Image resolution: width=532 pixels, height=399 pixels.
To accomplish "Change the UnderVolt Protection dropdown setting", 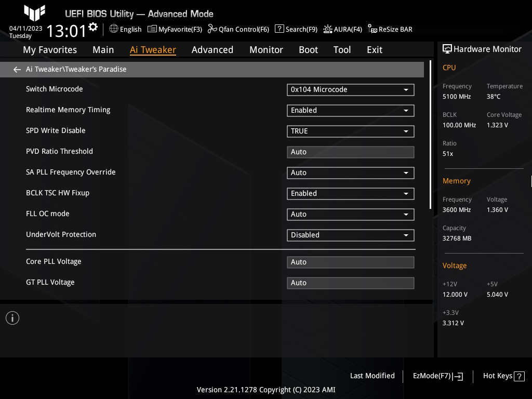I will (x=350, y=235).
